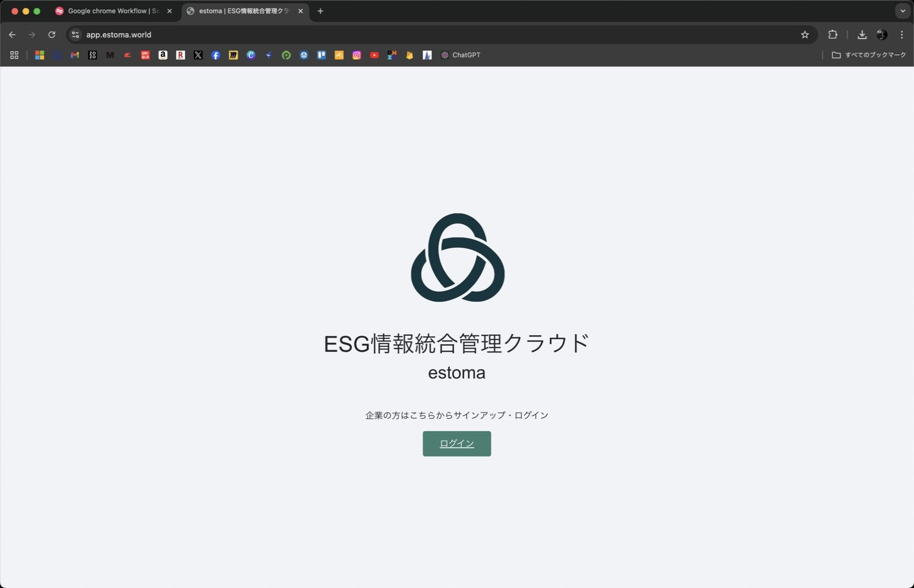Viewport: 914px width, 588px height.
Task: Open the Firebase bookmark
Action: coord(410,55)
